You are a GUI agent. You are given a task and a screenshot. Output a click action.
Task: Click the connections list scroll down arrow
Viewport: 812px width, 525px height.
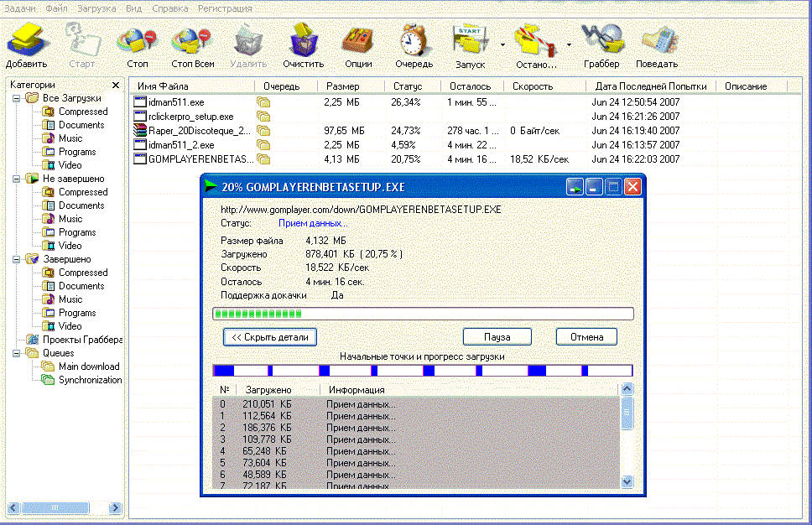[627, 481]
